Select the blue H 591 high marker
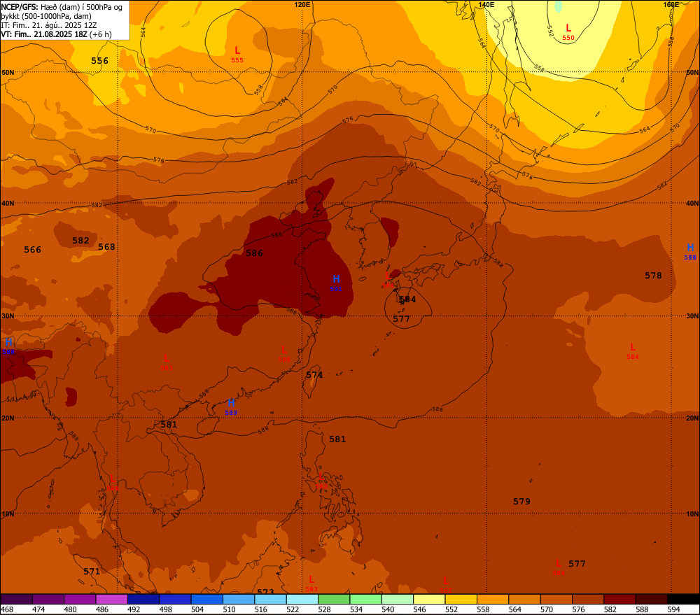The height and width of the screenshot is (615, 700). point(336,283)
